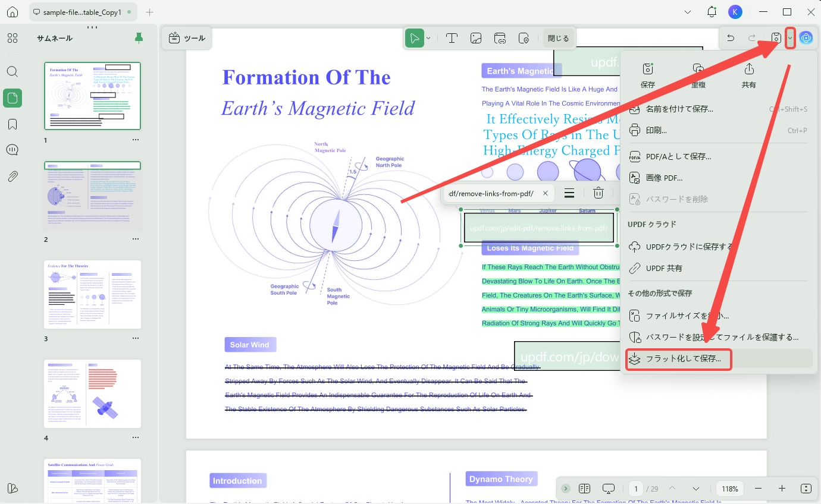The width and height of the screenshot is (821, 504).
Task: Open the ツール tools button
Action: point(187,38)
